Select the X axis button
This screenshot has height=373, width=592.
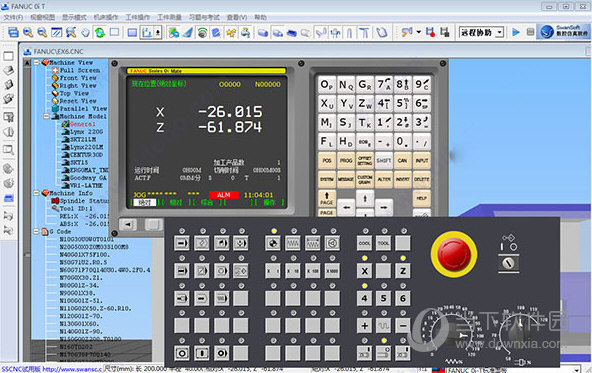[x=364, y=271]
